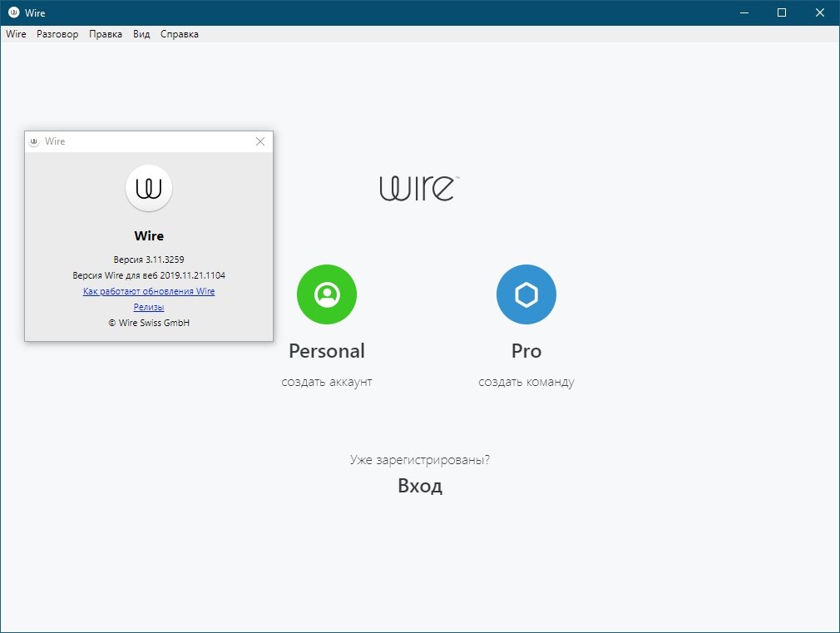Image resolution: width=840 pixels, height=633 pixels.
Task: Click the green Personal account icon
Action: [x=327, y=294]
